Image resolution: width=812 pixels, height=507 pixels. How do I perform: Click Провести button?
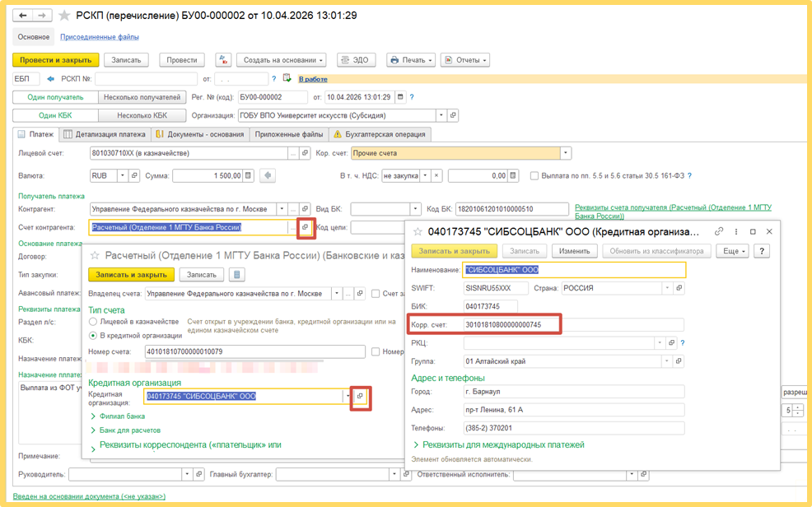(x=182, y=60)
